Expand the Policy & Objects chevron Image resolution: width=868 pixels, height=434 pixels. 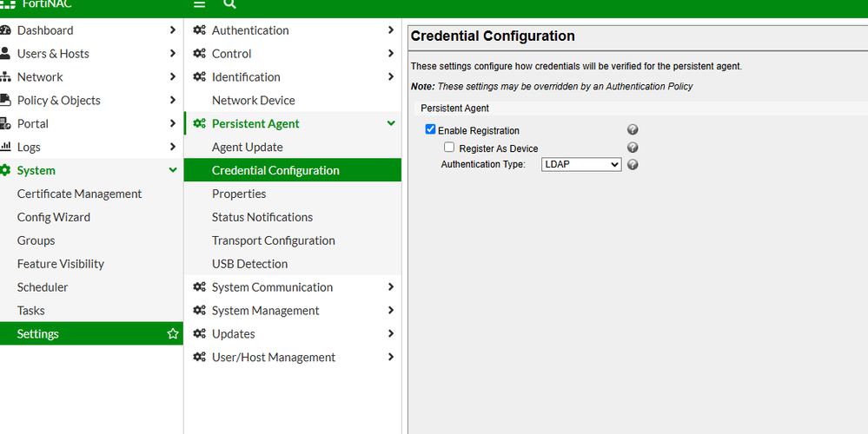[x=172, y=101]
